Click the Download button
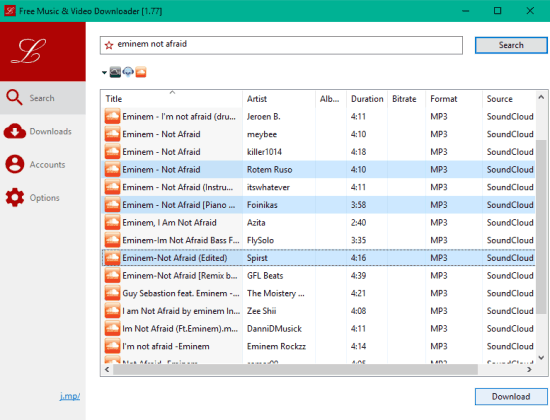Screen dimensions: 550x420 511,396
